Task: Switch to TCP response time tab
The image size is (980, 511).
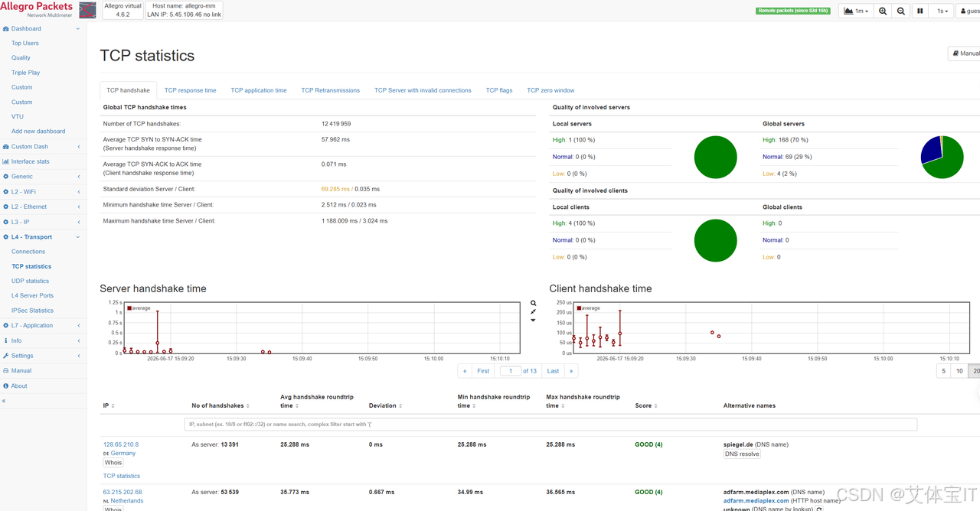Action: (191, 90)
